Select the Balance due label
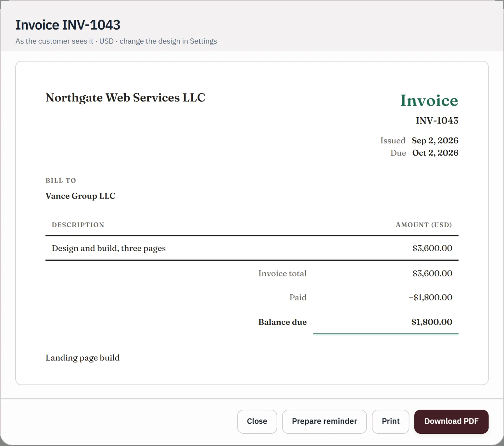504x446 pixels. click(x=282, y=322)
